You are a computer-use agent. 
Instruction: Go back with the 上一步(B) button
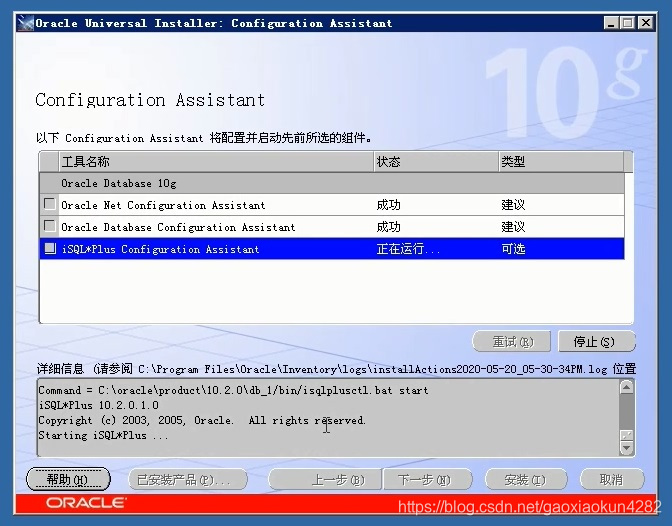(325, 479)
